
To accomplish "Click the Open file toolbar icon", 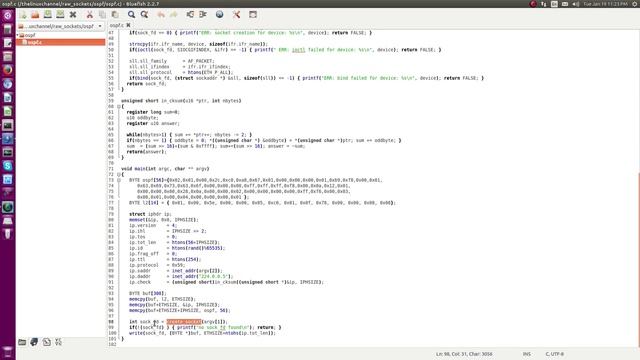I will [x=35, y=15].
